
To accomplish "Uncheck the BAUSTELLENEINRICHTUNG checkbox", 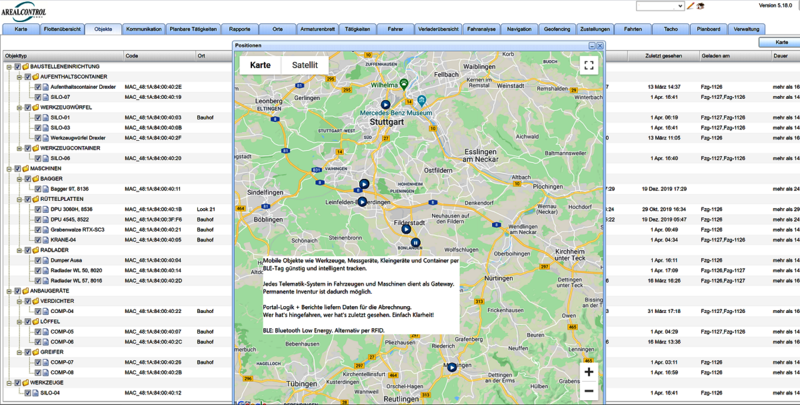I will (18, 66).
